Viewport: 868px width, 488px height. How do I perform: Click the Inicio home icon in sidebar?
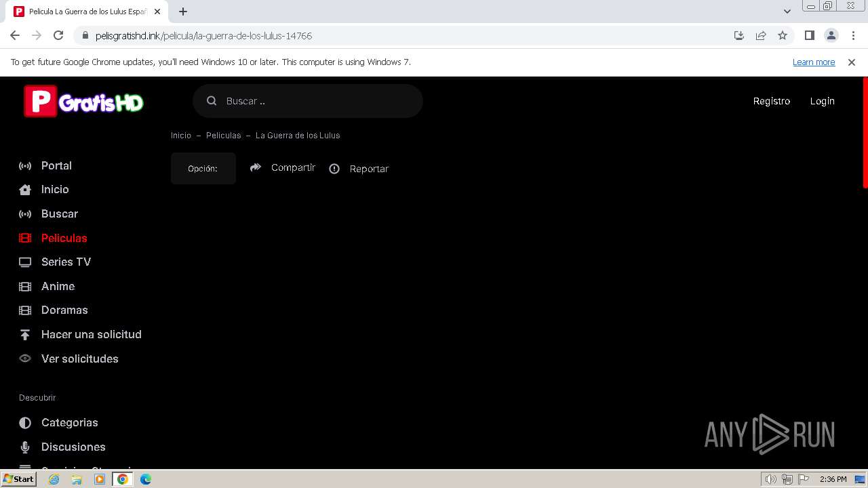(x=25, y=190)
